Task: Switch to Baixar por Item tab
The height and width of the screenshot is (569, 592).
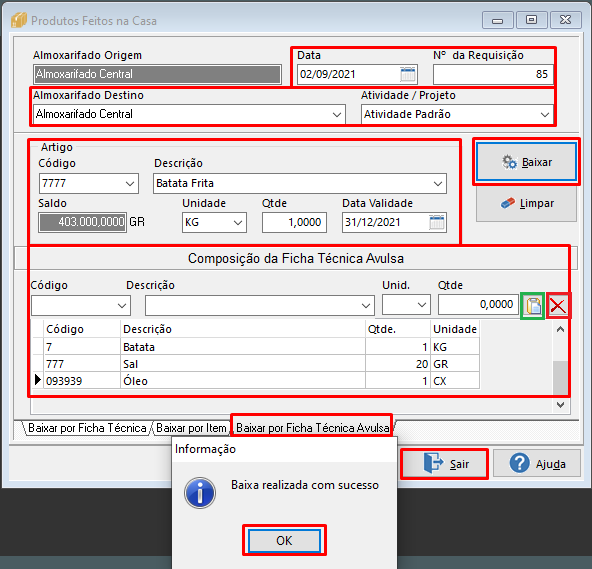Action: click(x=191, y=428)
